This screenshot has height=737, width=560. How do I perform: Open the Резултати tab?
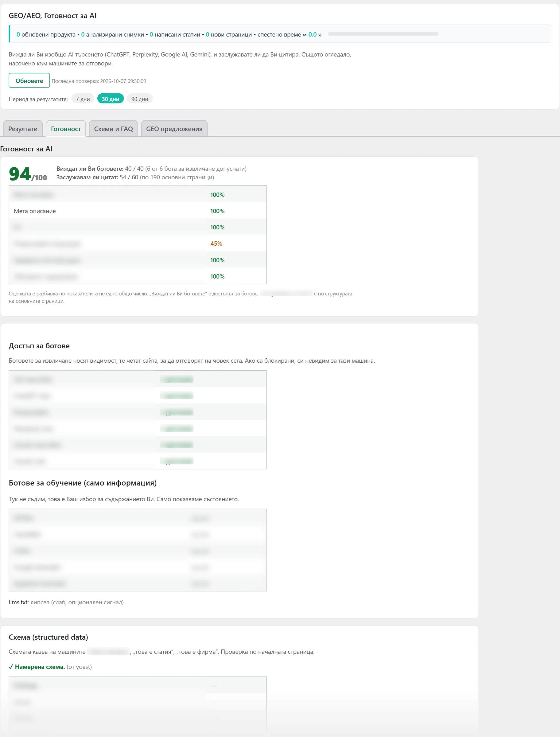[x=23, y=129]
